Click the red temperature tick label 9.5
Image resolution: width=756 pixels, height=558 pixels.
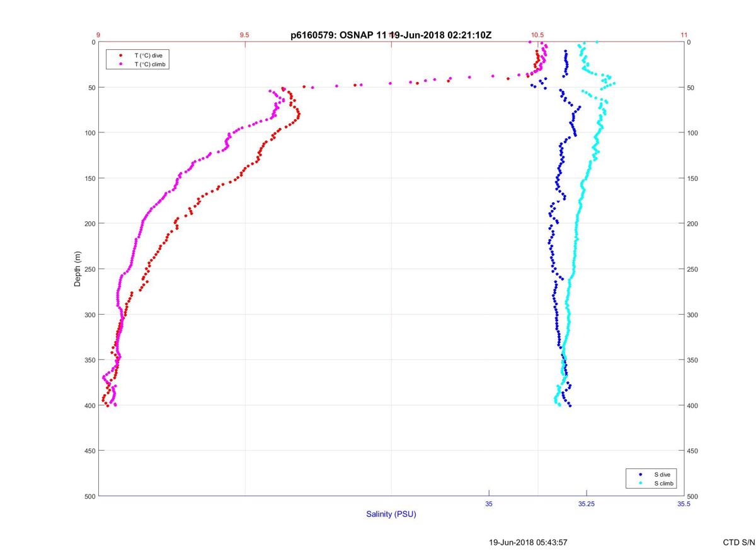click(x=245, y=35)
